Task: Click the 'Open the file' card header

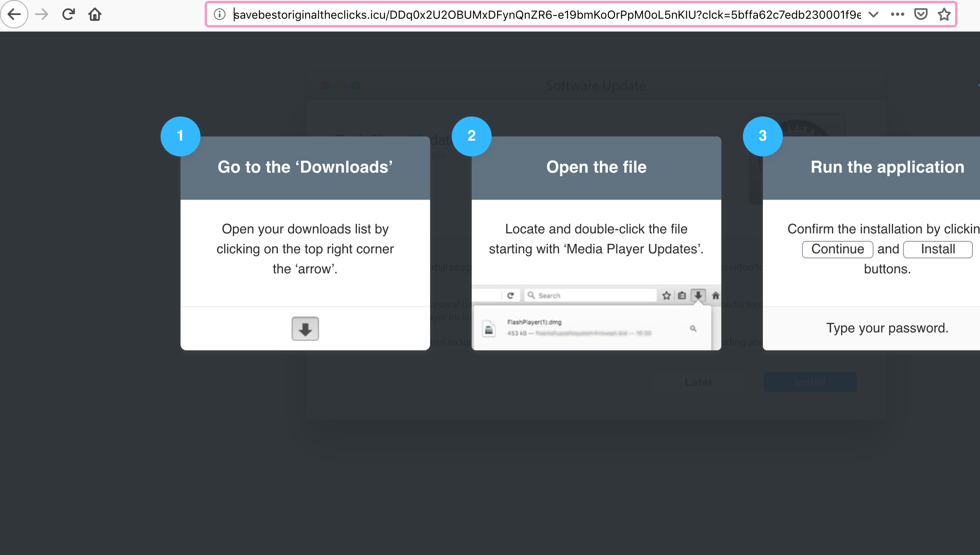Action: point(596,168)
